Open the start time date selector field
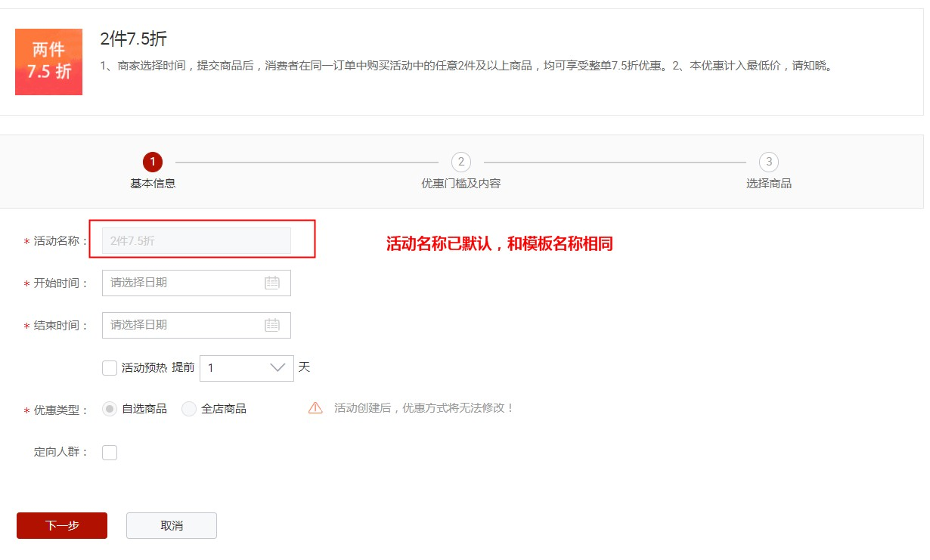 pyautogui.click(x=189, y=283)
